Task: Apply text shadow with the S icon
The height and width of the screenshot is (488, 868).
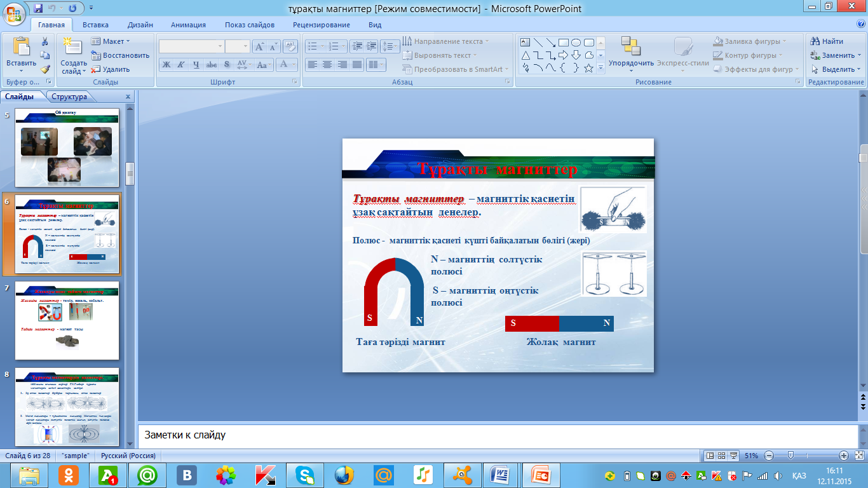Action: coord(227,64)
